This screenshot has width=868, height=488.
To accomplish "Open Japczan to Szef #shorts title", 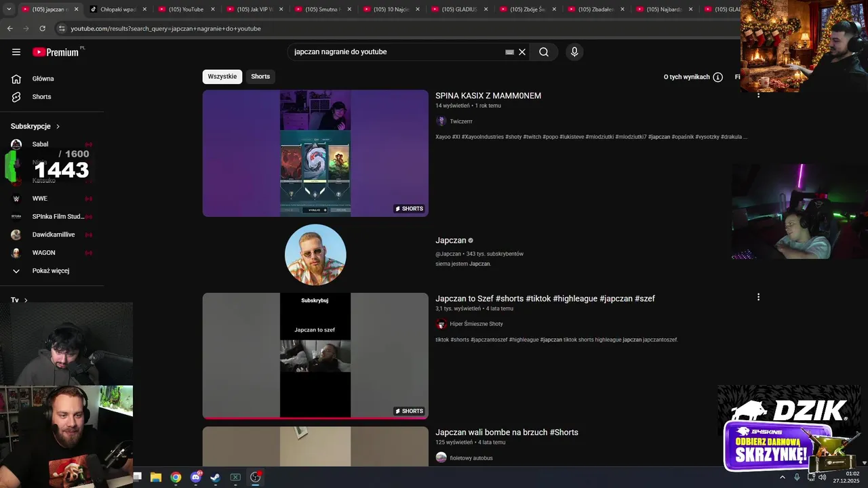I will pos(545,299).
